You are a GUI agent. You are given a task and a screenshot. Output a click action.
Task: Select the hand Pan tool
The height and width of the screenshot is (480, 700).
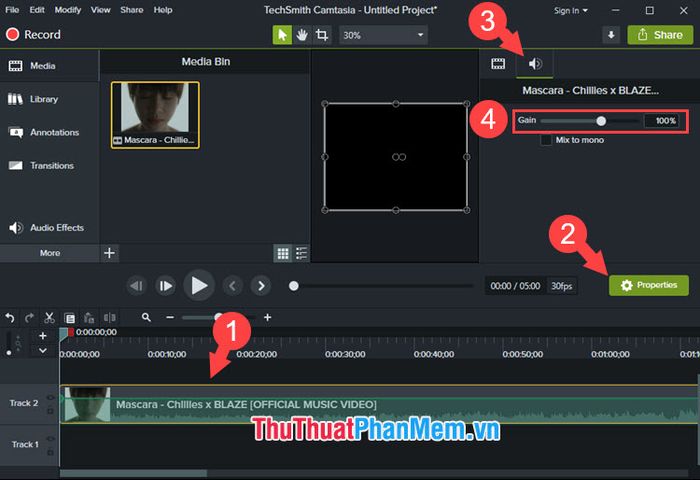(x=302, y=35)
